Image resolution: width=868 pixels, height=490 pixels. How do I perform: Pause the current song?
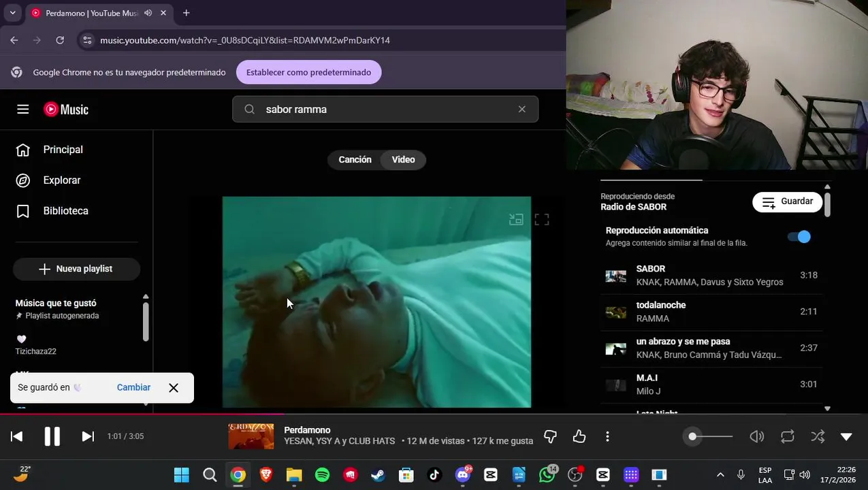[52, 436]
